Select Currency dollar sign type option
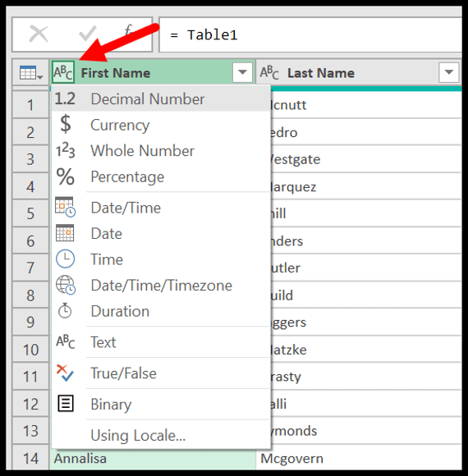This screenshot has width=468, height=476. tap(161, 125)
